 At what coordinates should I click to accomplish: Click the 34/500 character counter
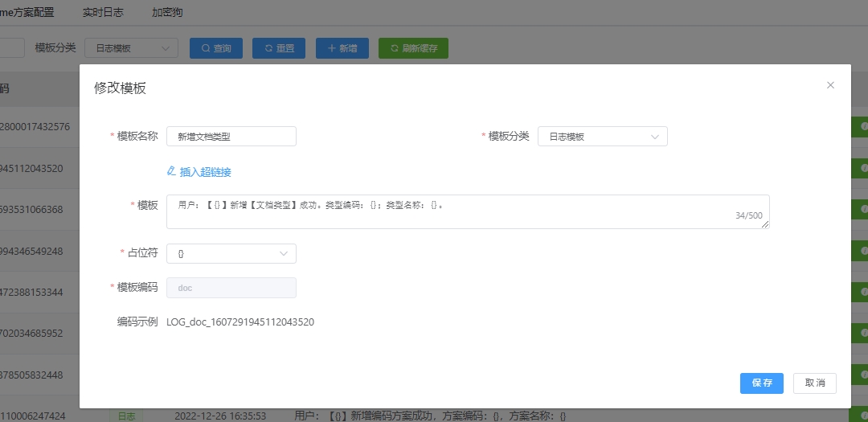748,215
